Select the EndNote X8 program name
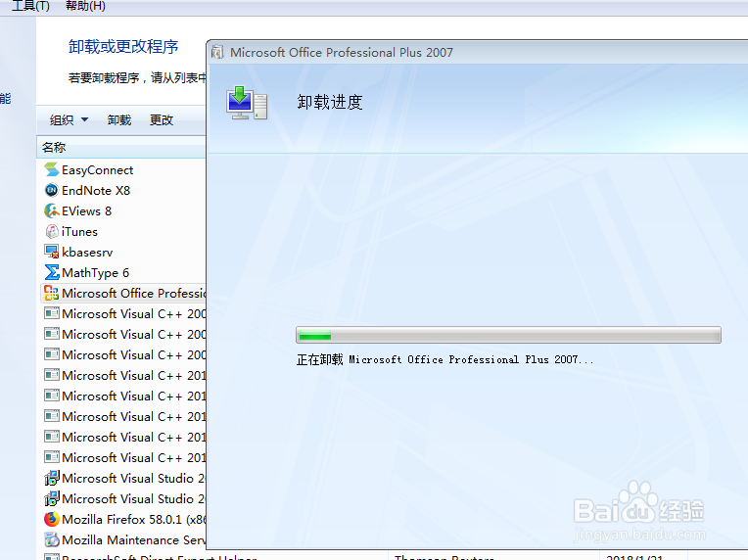Screen dimensions: 748x560 point(96,191)
